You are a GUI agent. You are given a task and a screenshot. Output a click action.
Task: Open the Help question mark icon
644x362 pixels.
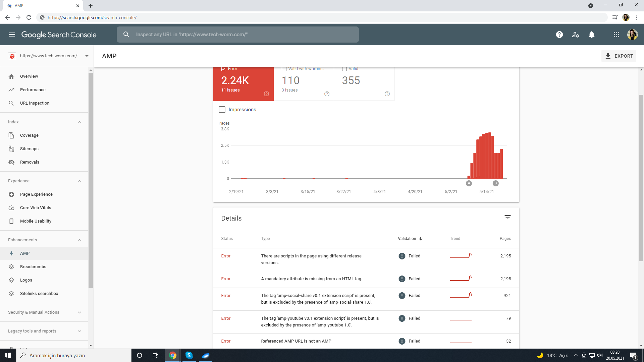559,35
